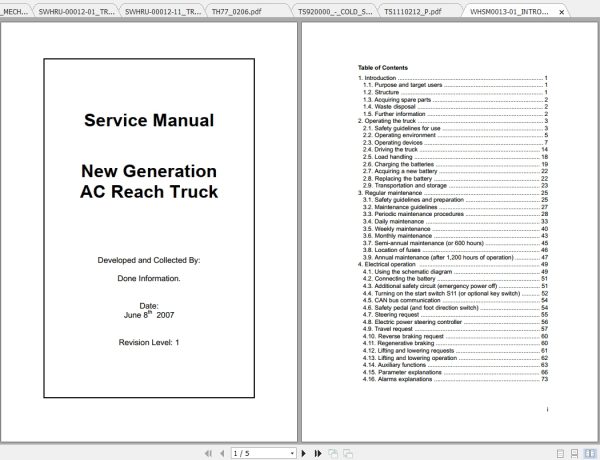Click 3.3. Periodic maintenance procedures entry

coord(455,214)
